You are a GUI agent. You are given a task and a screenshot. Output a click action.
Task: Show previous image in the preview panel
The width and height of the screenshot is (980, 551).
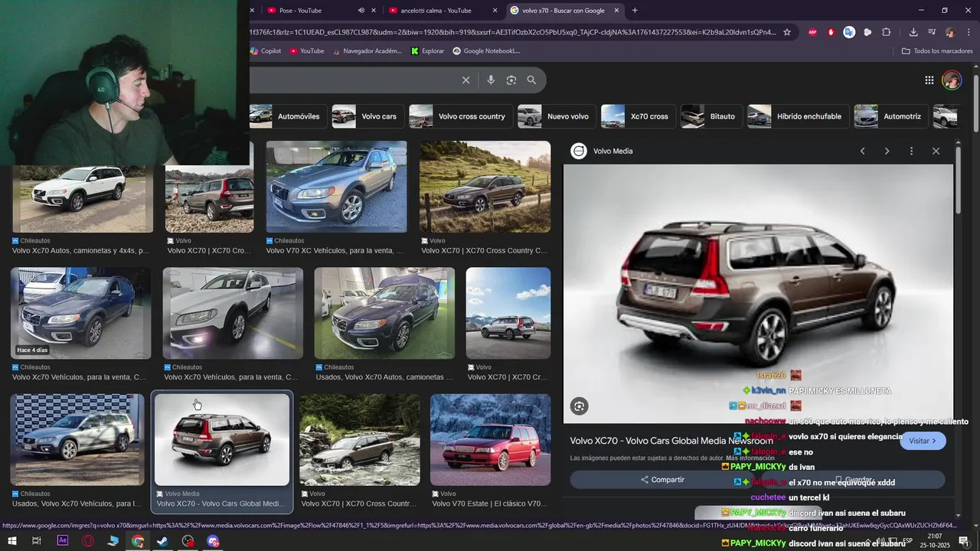[x=862, y=151]
